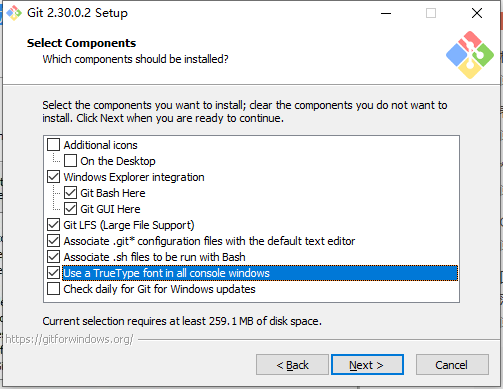Enable the Additional icons checkbox
Screen dimensions: 503x389
[x=53, y=145]
